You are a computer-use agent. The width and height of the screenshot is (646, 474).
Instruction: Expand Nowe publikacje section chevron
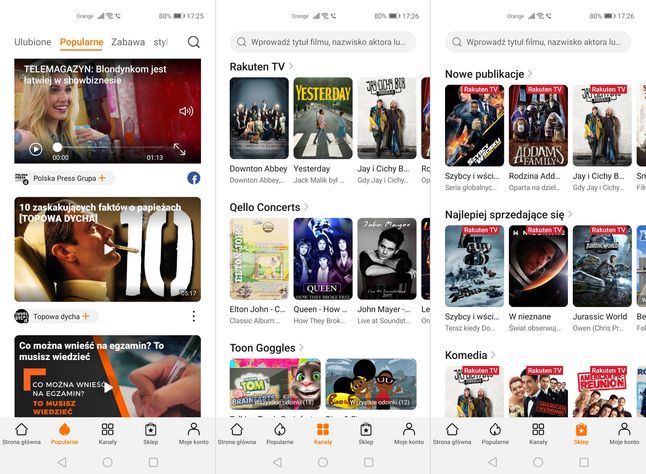(x=530, y=73)
